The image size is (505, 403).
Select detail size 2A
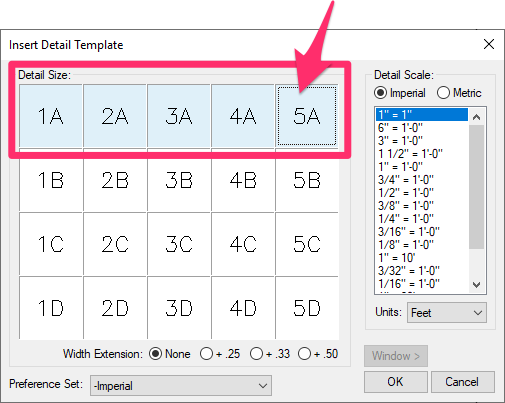pos(115,116)
